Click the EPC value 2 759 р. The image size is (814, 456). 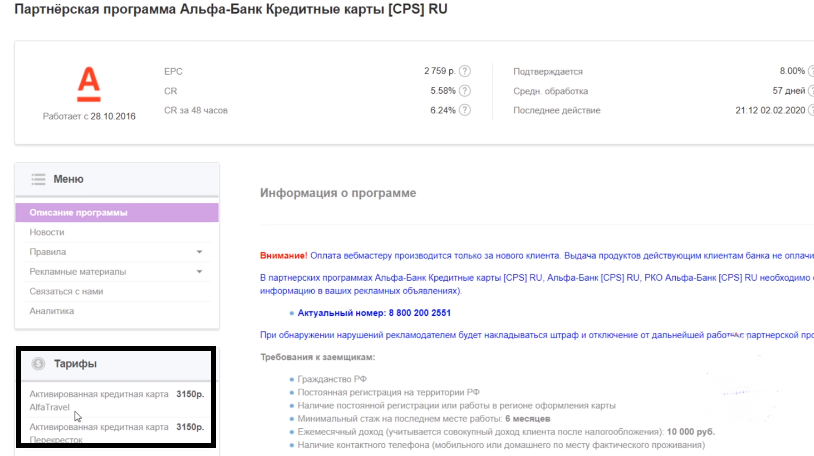(440, 71)
